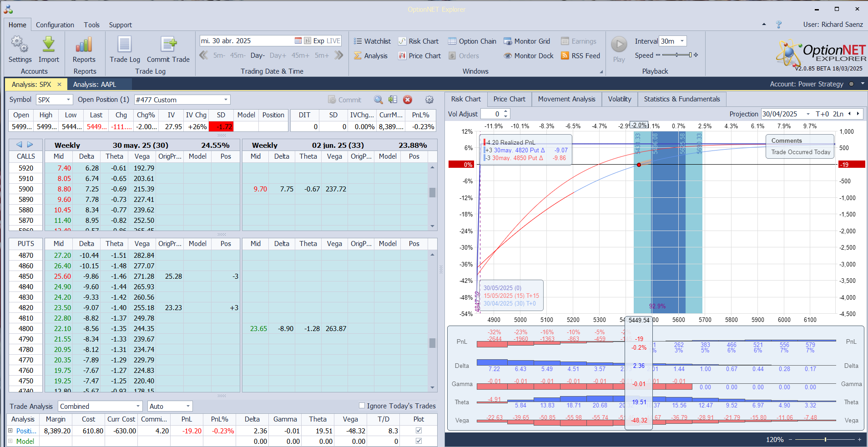
Task: Click the Import download arrow icon
Action: point(48,44)
